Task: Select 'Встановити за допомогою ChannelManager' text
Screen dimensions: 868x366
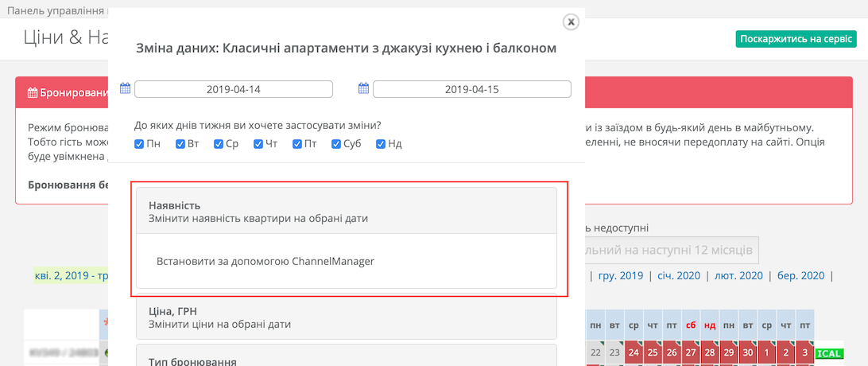Action: 265,261
